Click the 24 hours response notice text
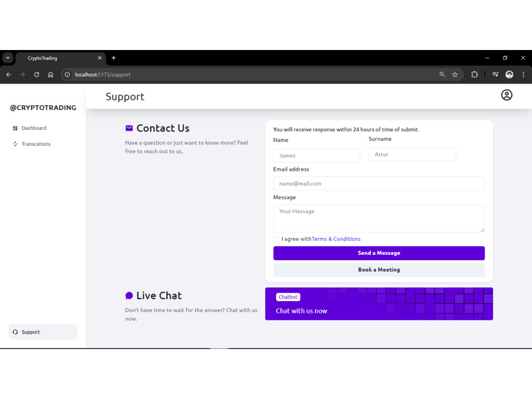This screenshot has height=399, width=532. coord(346,129)
